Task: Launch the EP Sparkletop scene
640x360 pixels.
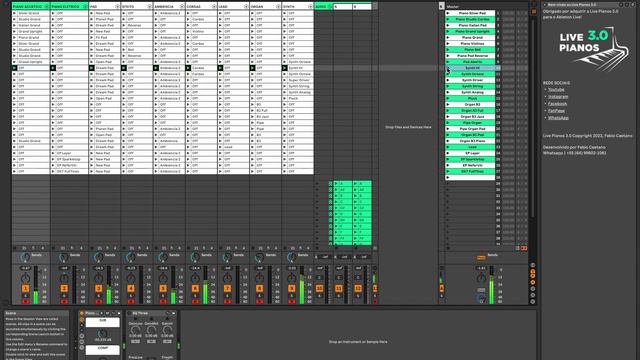Action: [x=448, y=160]
